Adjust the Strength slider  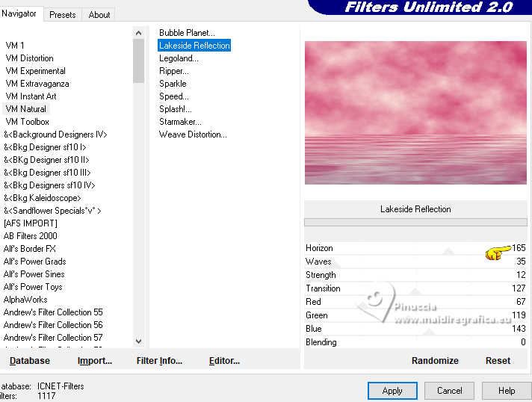tap(415, 275)
